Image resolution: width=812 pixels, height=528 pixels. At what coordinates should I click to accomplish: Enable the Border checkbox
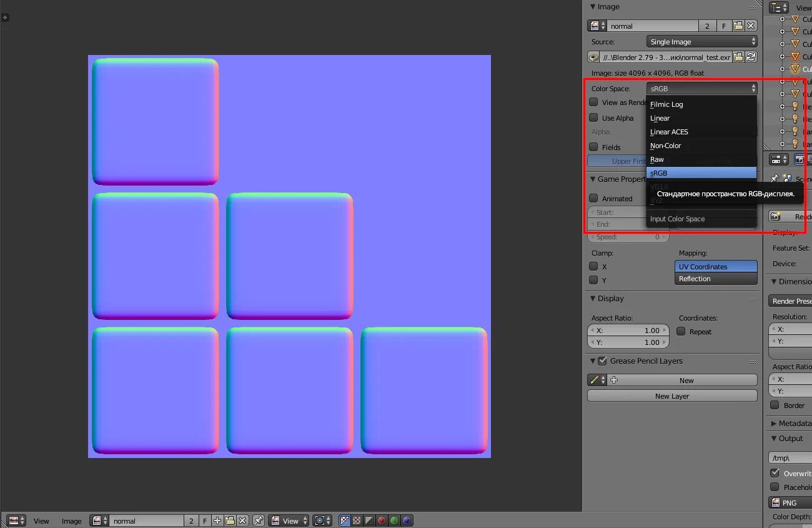click(775, 405)
